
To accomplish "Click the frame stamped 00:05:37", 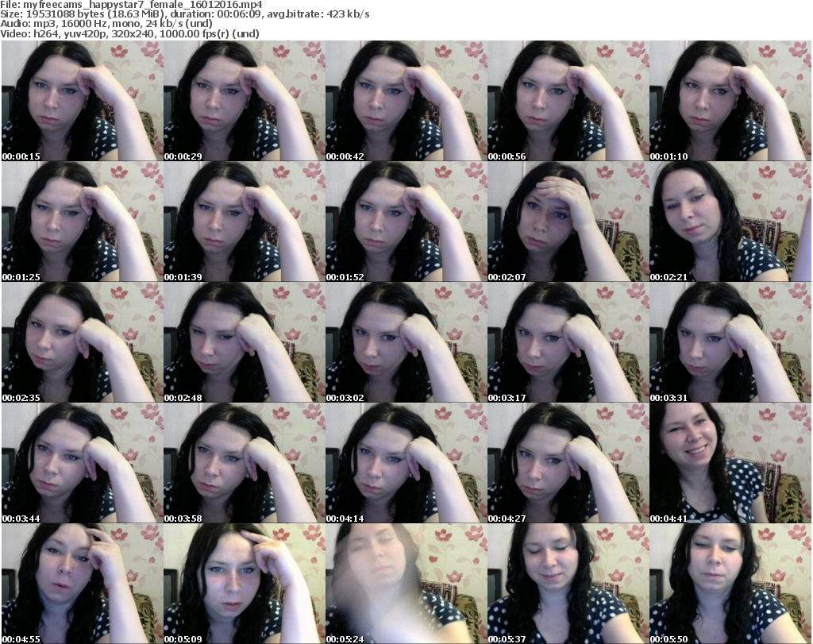I will pyautogui.click(x=568, y=584).
